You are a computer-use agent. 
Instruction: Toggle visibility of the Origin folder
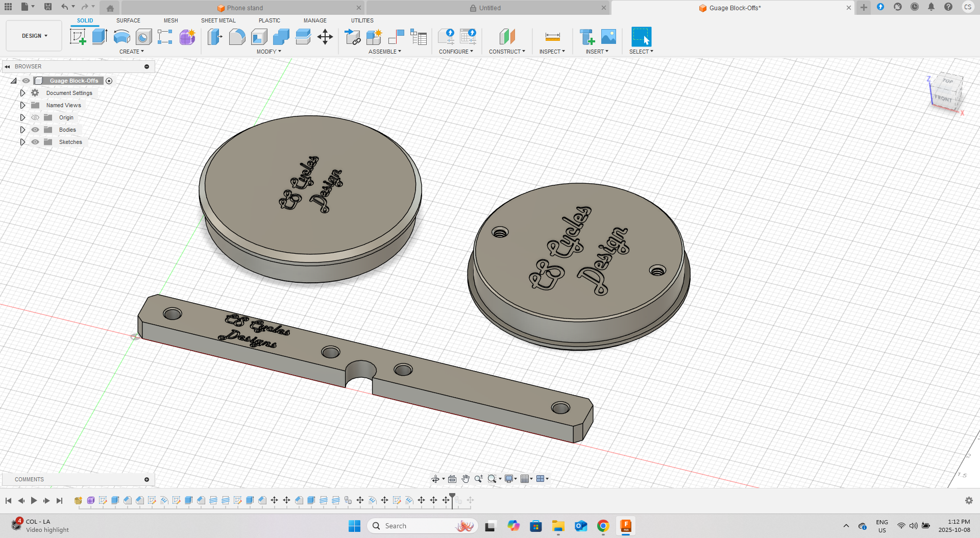(x=35, y=117)
